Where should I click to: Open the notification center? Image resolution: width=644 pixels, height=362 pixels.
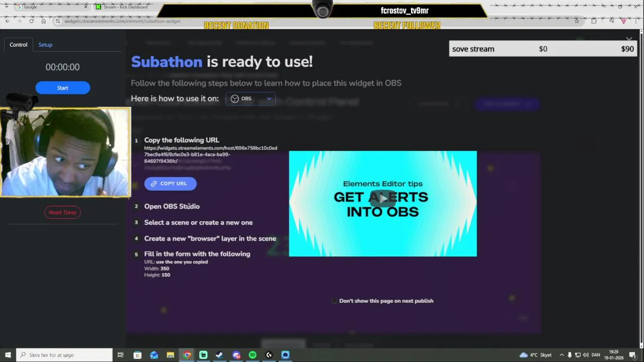(x=633, y=355)
